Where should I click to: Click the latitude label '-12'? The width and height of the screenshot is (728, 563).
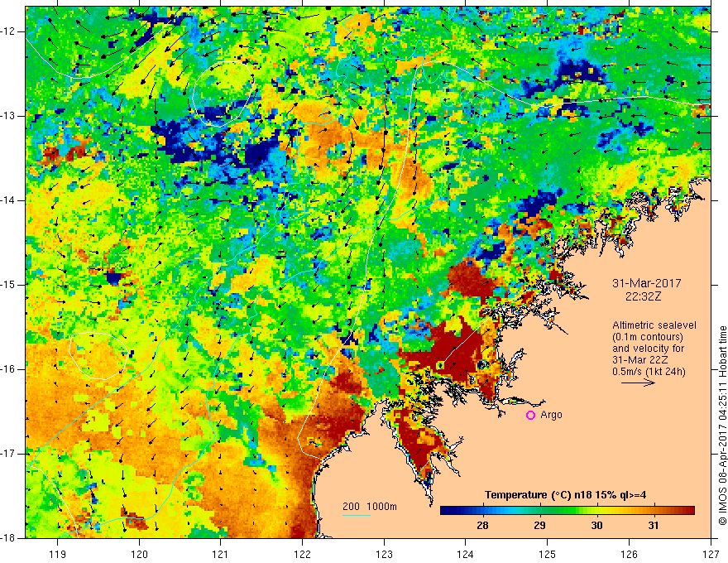point(9,31)
